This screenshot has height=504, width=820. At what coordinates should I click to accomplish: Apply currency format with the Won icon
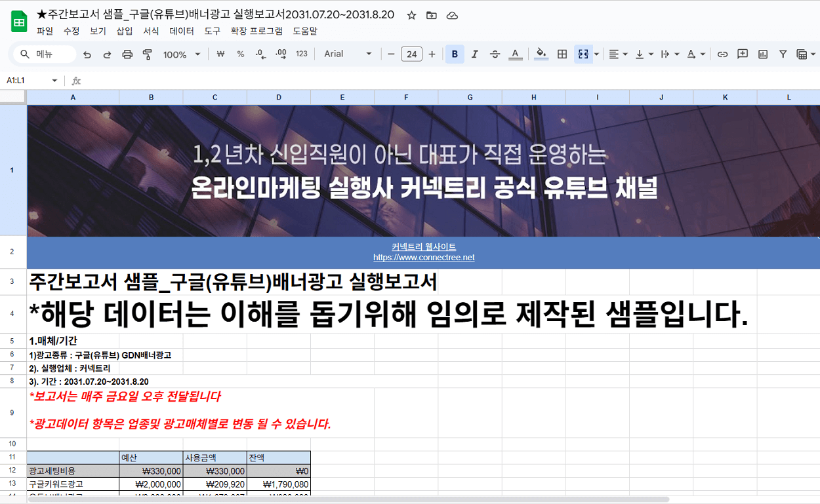[220, 54]
